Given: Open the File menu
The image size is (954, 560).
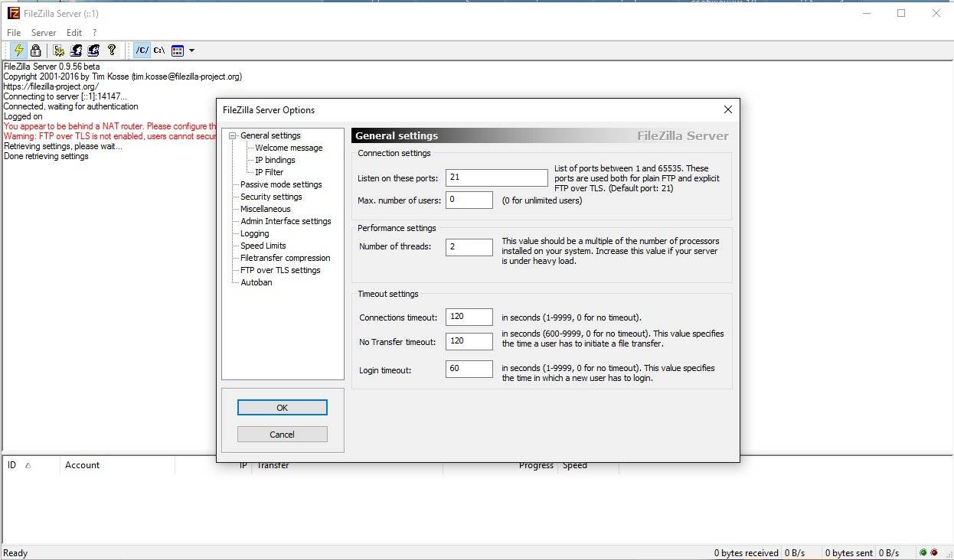Looking at the screenshot, I should [14, 33].
